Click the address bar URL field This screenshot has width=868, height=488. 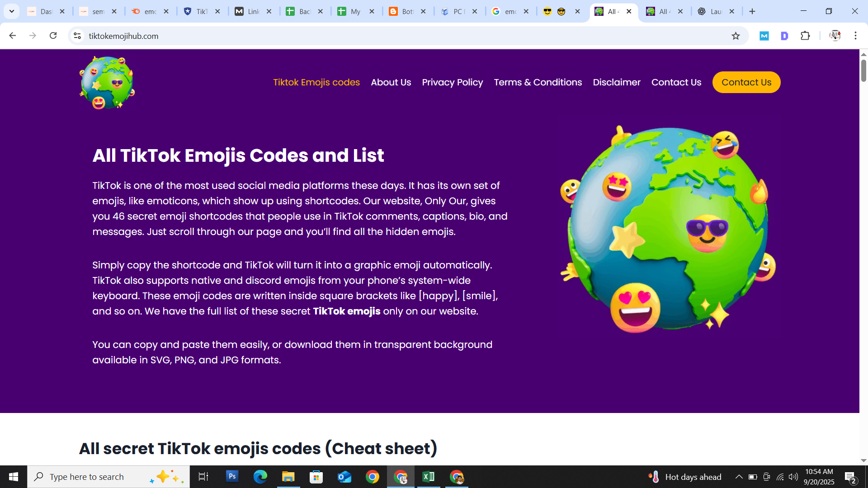[407, 36]
